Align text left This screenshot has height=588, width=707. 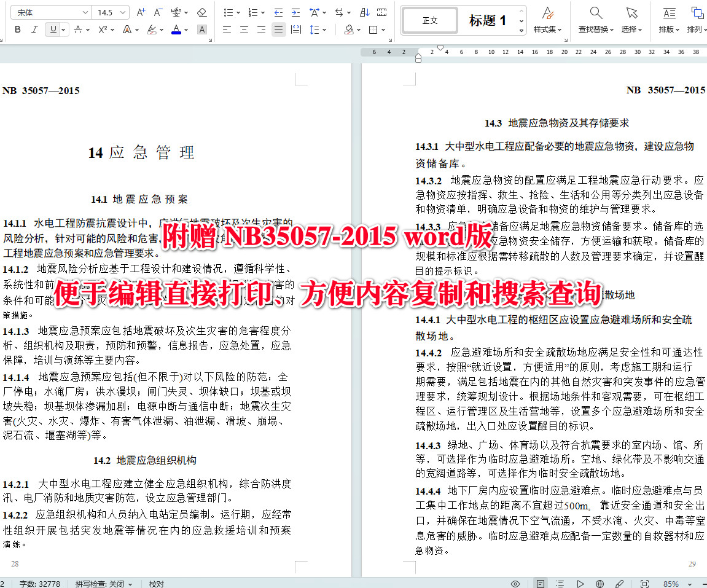(227, 29)
